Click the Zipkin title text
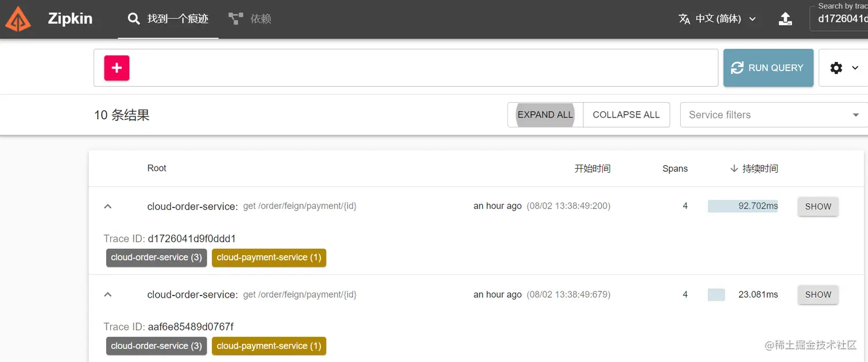This screenshot has height=362, width=868. 70,18
